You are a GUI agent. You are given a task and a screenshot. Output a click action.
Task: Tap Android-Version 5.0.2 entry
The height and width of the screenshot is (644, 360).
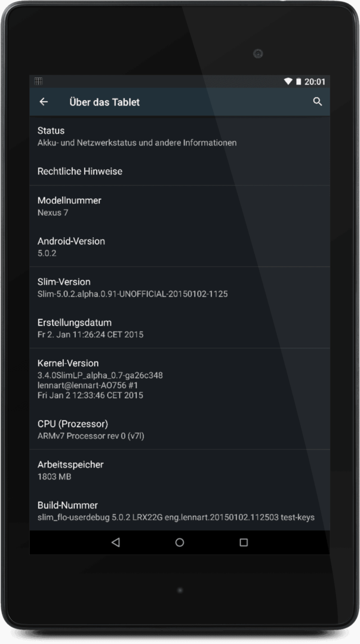180,247
